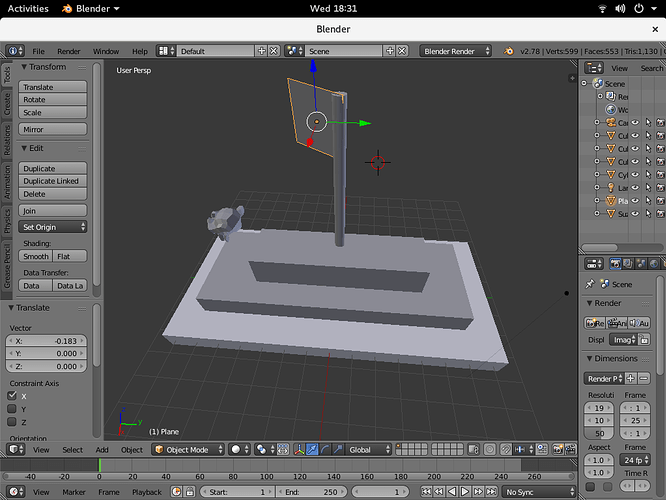The width and height of the screenshot is (666, 500).
Task: Collapse the Transform panel triangle
Action: click(24, 67)
